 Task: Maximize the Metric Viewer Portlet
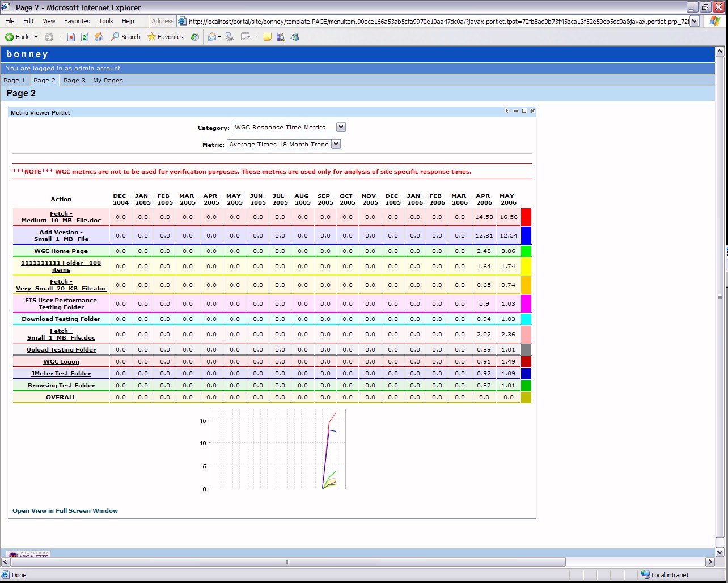click(524, 111)
